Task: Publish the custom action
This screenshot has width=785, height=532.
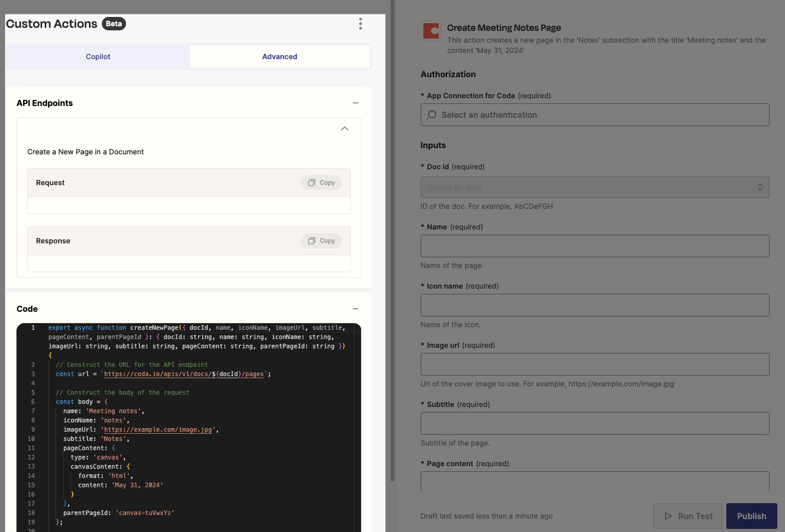Action: [752, 516]
